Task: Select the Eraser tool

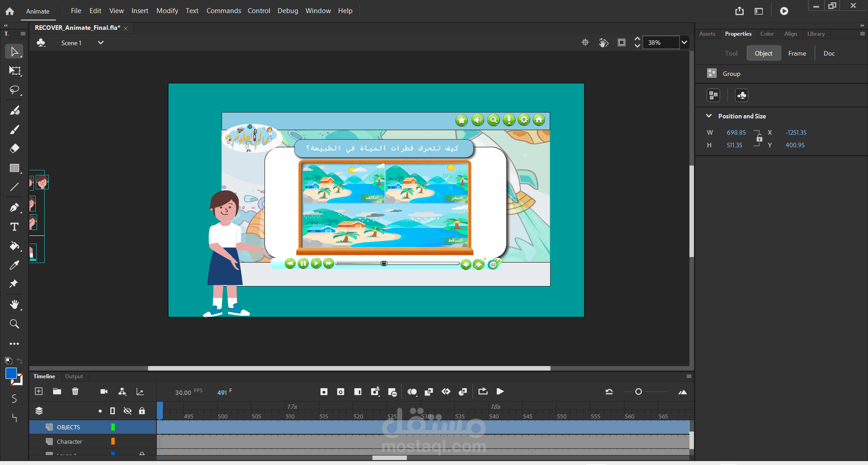Action: [14, 149]
